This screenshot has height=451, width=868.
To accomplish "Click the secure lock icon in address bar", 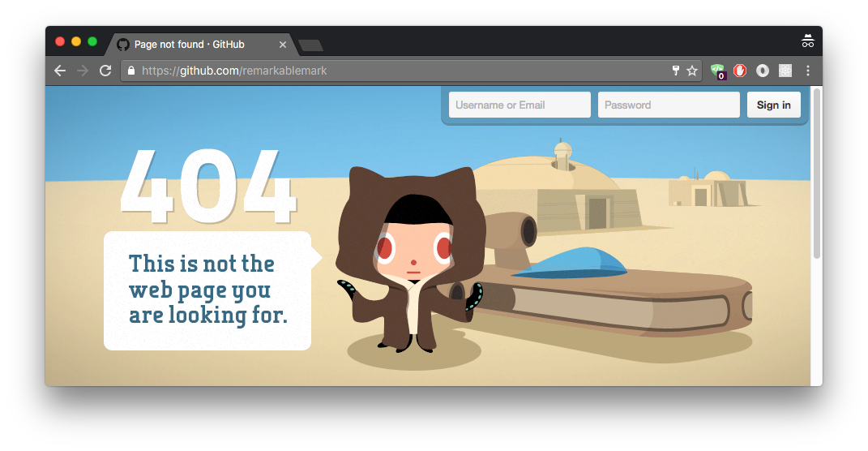I will 131,71.
